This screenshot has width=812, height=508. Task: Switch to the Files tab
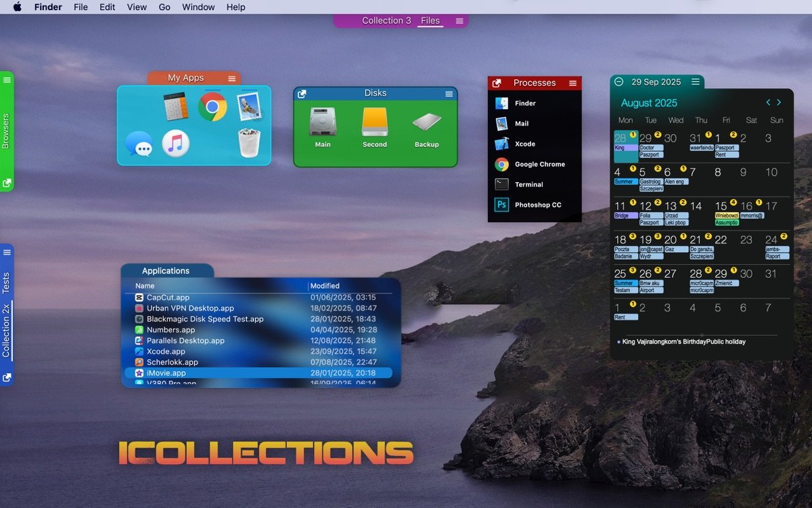430,20
